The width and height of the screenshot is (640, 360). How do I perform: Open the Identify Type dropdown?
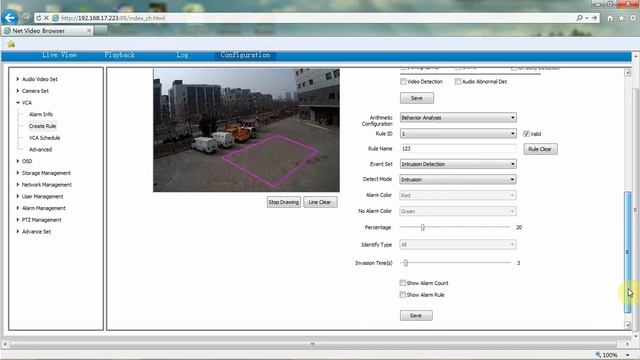458,244
